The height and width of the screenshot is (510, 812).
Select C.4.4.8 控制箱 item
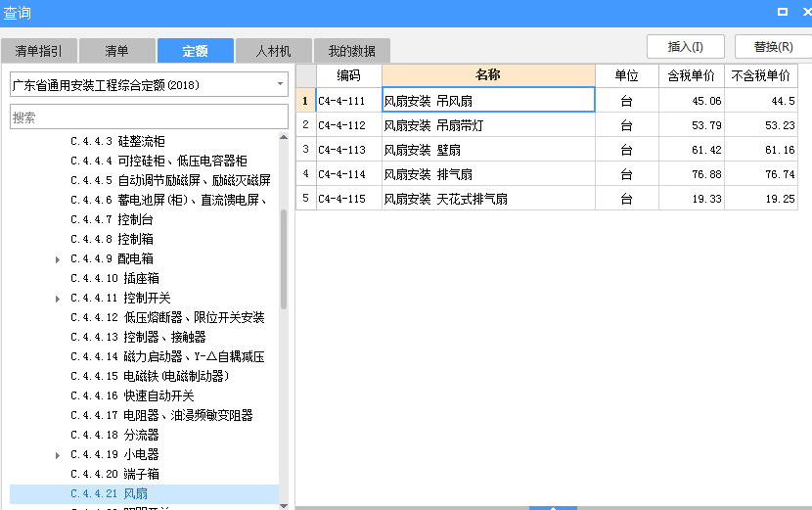coord(112,239)
